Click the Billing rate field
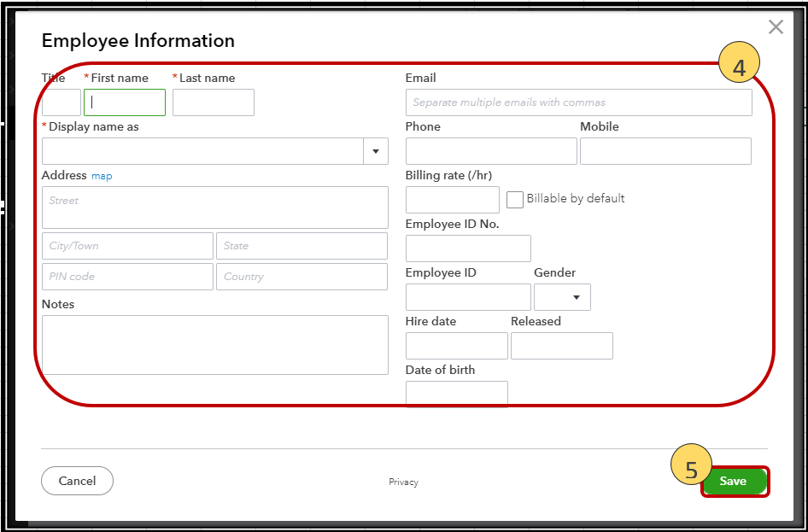Image resolution: width=808 pixels, height=532 pixels. (x=453, y=200)
